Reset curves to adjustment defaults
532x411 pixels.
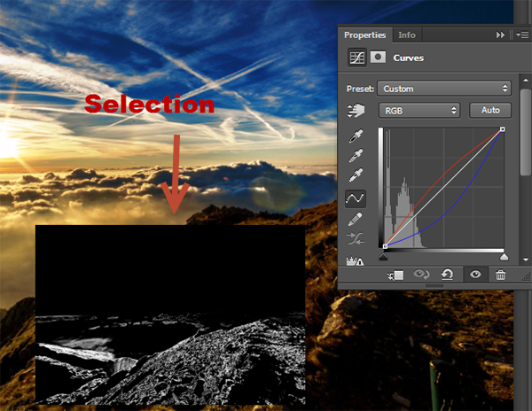pyautogui.click(x=448, y=275)
